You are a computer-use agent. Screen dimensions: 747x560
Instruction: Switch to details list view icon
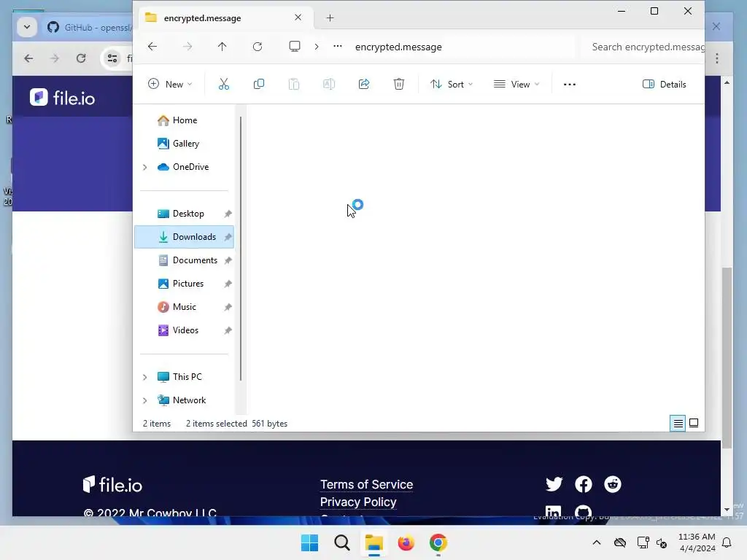[678, 423]
